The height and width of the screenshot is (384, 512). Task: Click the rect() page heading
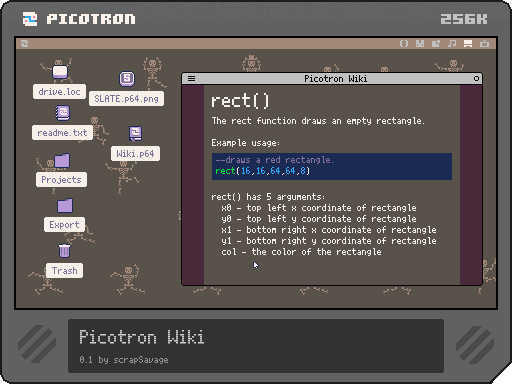[x=240, y=101]
